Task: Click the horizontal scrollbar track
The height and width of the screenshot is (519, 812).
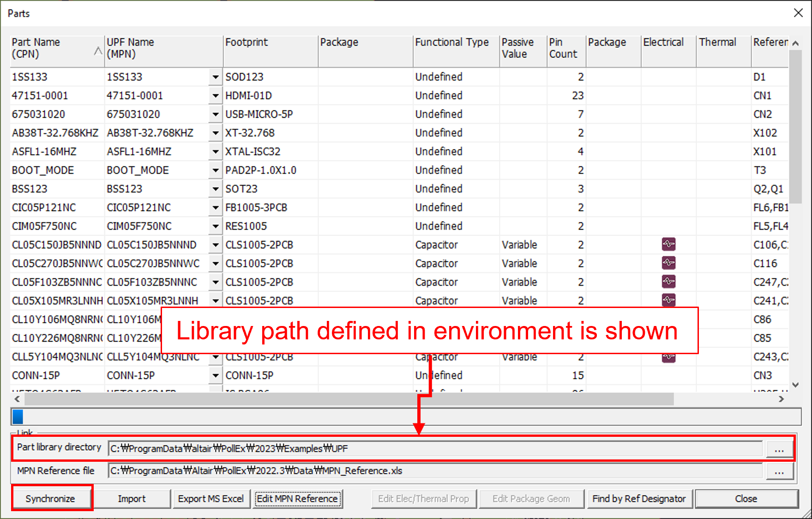Action: (725, 399)
